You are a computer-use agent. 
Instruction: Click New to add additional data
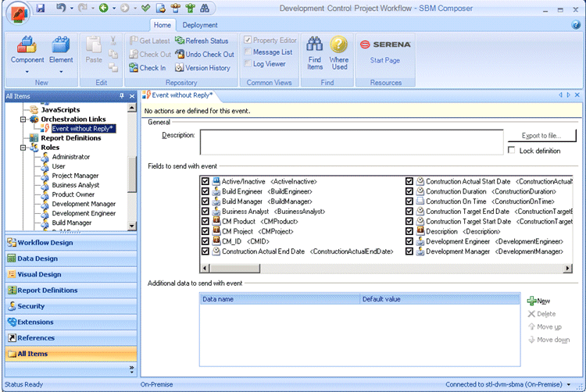[x=539, y=301]
